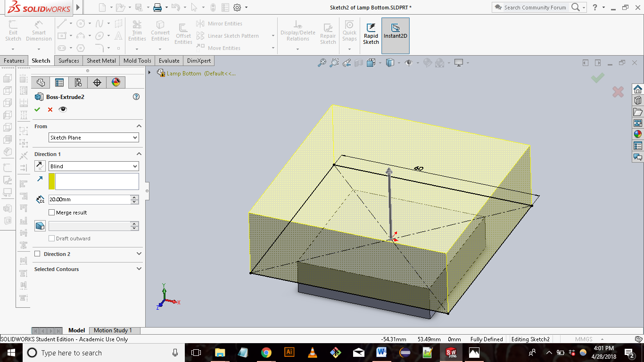Open the Move Entities dropdown arrow
The image size is (644, 362).
pyautogui.click(x=273, y=48)
